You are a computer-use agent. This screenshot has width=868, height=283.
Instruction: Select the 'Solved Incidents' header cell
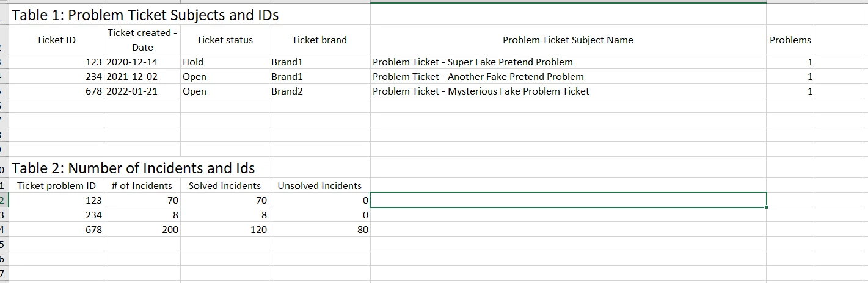tap(225, 186)
